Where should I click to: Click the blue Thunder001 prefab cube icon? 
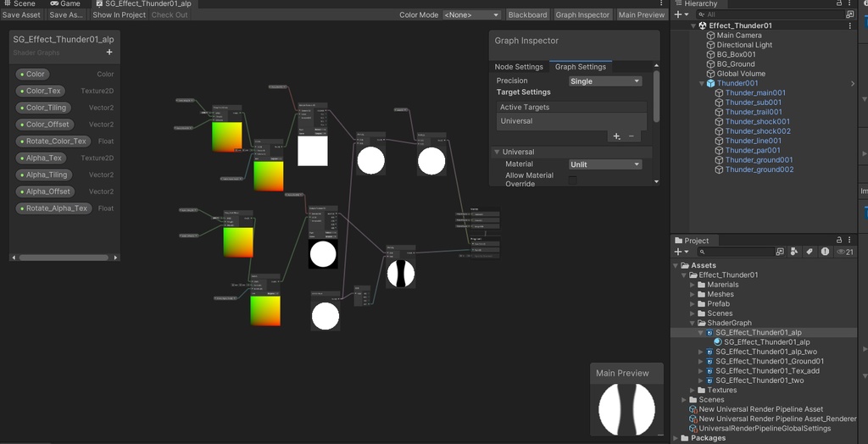tap(711, 84)
